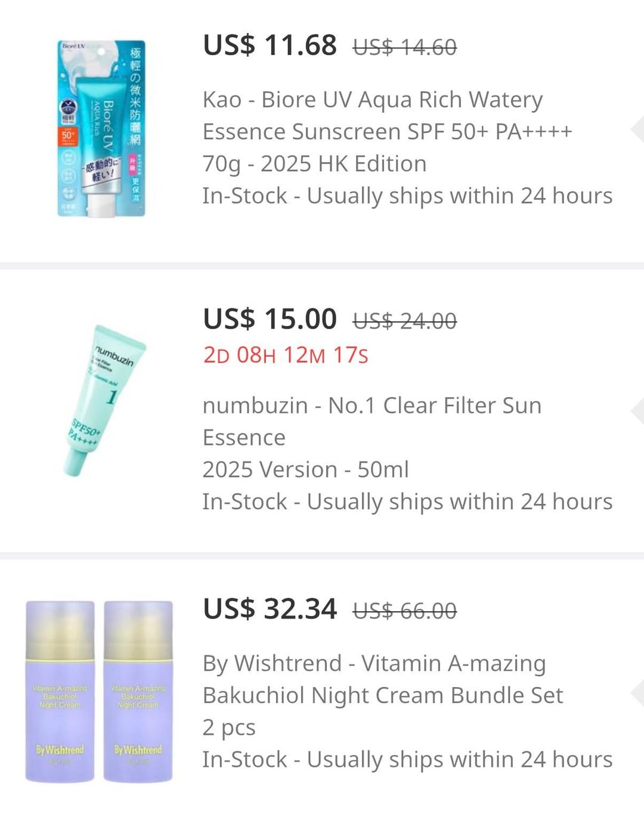
Task: Select the 2025 Version - 50ml variant text
Action: point(305,469)
